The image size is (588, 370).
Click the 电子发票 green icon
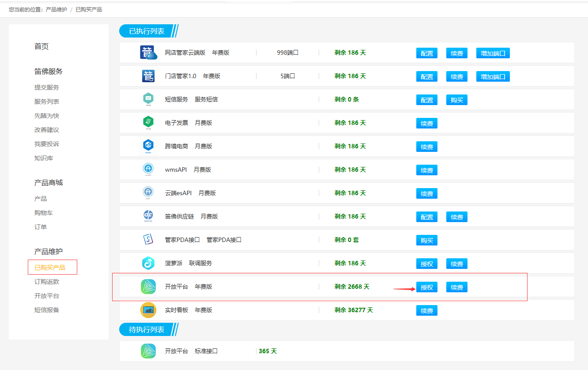(148, 123)
